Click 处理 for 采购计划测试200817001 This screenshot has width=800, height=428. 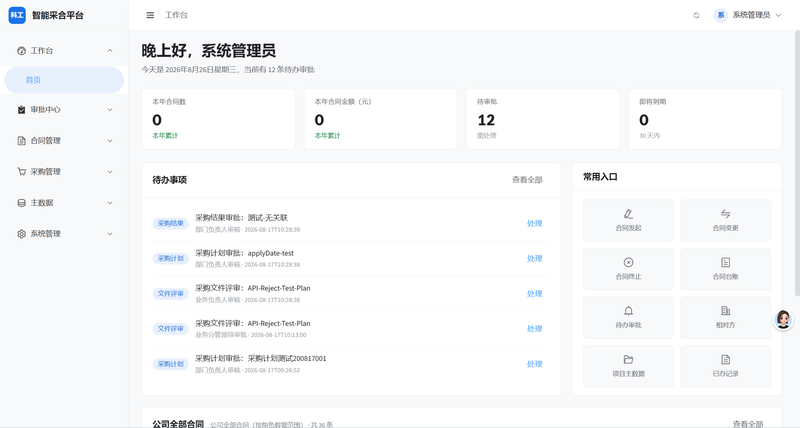click(x=534, y=364)
